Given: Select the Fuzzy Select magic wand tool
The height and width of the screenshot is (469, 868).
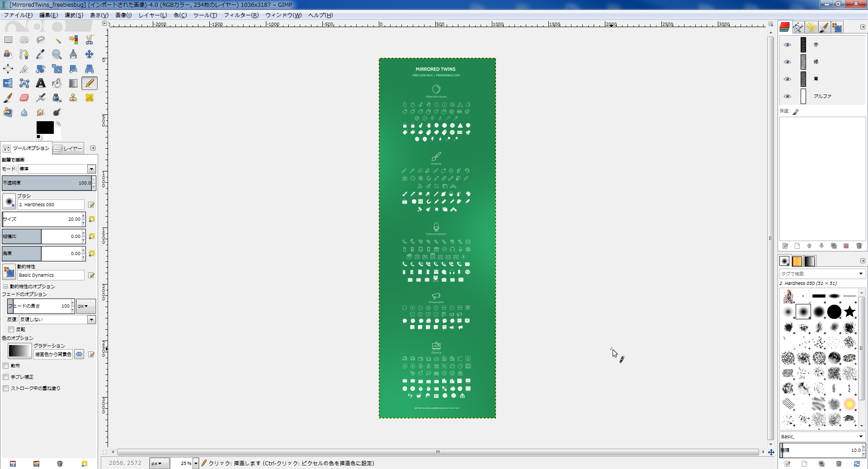Looking at the screenshot, I should (x=57, y=40).
